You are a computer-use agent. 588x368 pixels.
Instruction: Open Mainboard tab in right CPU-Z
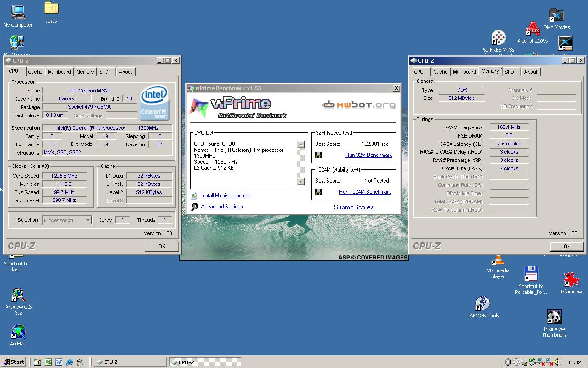[x=464, y=72]
